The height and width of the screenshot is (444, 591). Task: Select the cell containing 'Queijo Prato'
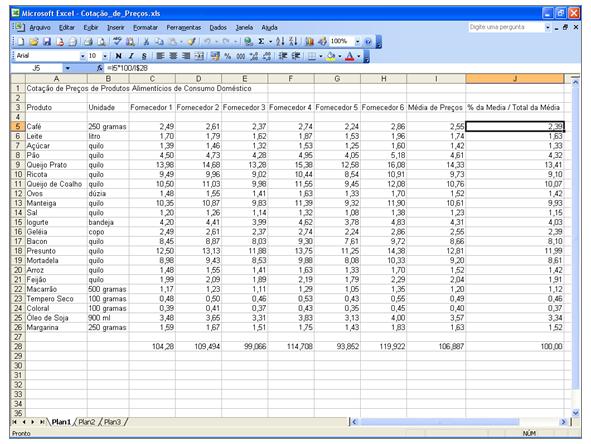tap(56, 165)
